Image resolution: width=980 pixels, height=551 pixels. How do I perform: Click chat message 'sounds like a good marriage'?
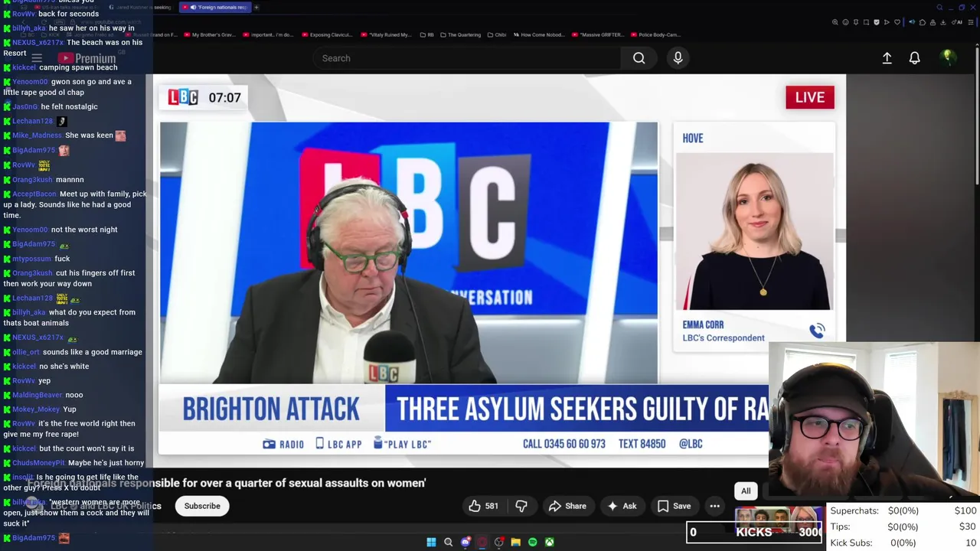pos(93,352)
